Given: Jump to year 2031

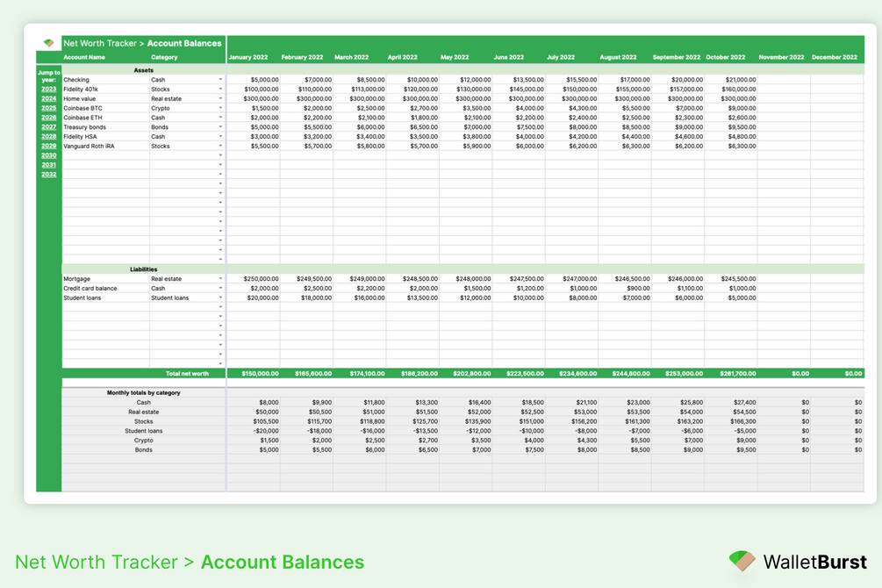Looking at the screenshot, I should click(x=49, y=165).
